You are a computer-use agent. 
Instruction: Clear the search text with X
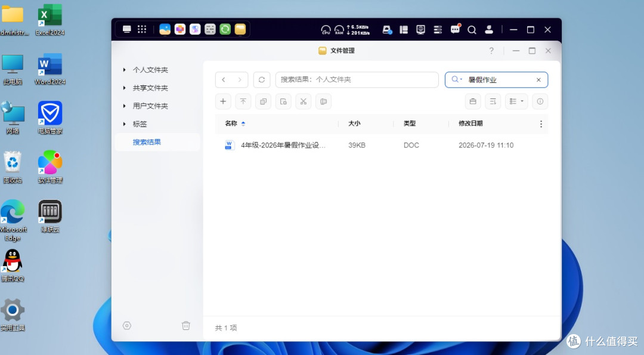(x=538, y=80)
